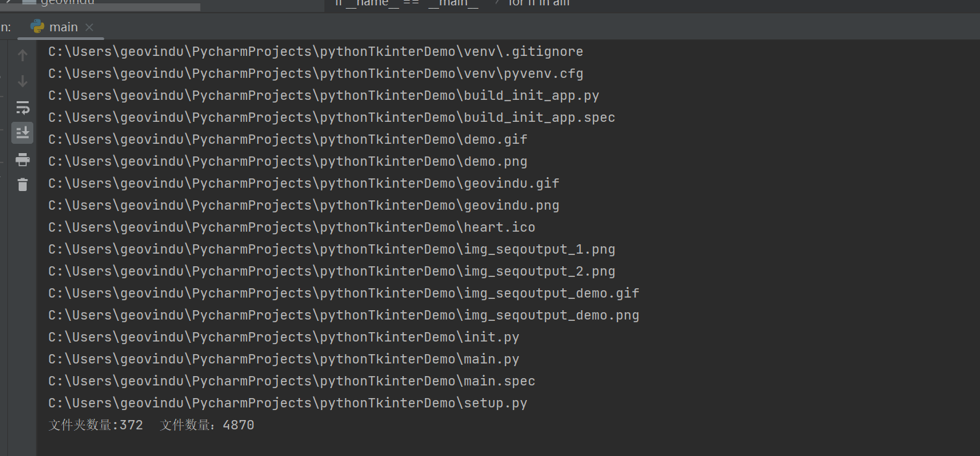Close the main run tab
Image resolution: width=980 pixels, height=456 pixels.
click(89, 27)
